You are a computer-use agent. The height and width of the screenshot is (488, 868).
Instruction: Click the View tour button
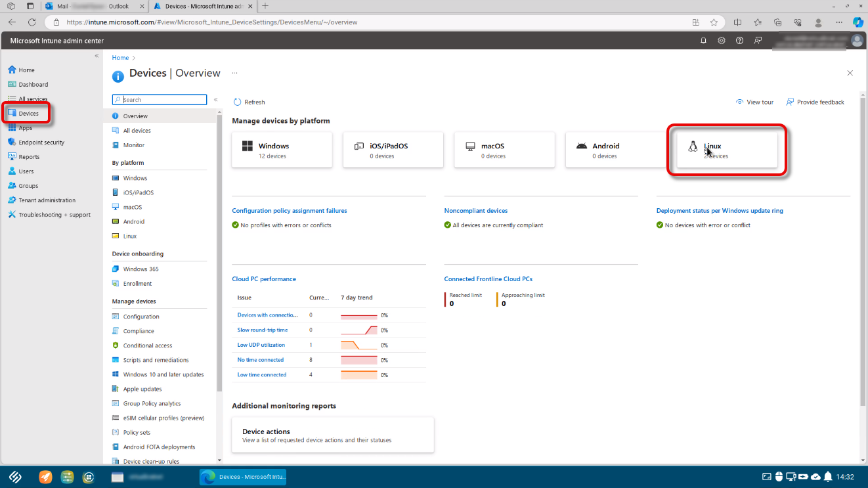pos(754,102)
